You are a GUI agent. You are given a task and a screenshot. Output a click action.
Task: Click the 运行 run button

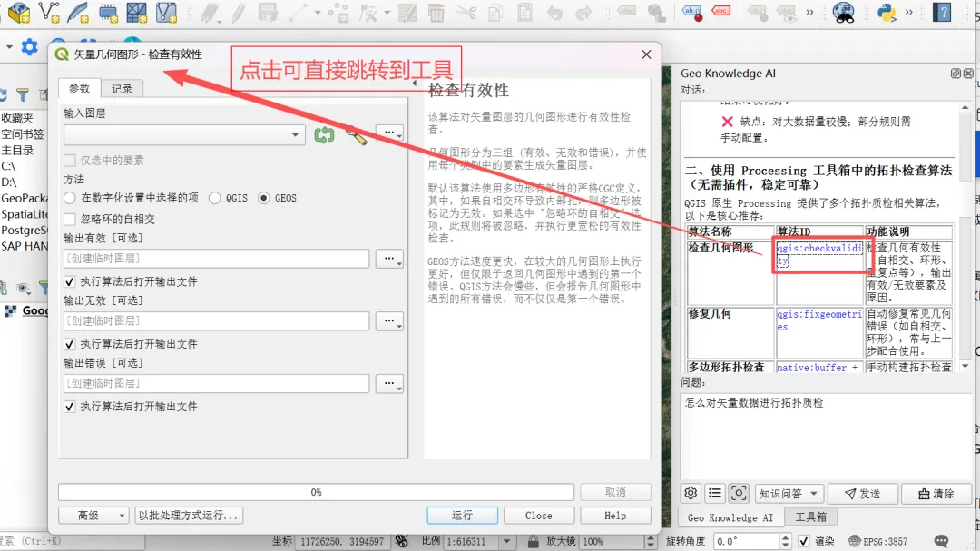463,516
